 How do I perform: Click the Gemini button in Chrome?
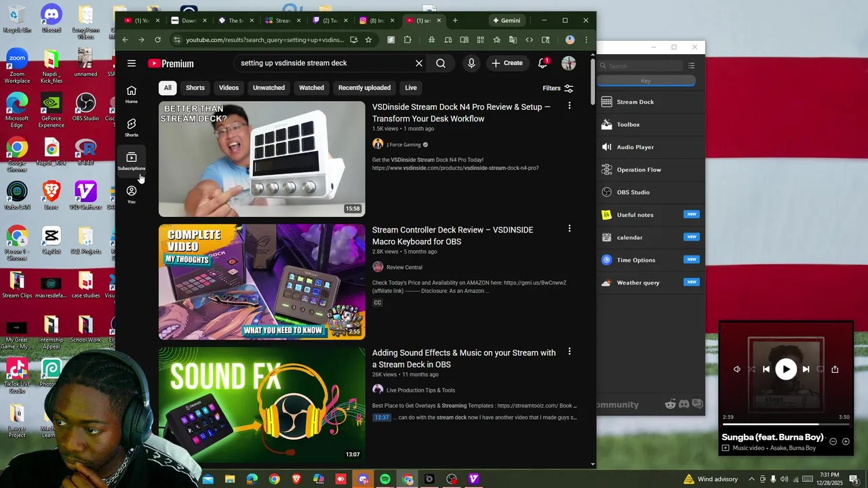pos(507,20)
